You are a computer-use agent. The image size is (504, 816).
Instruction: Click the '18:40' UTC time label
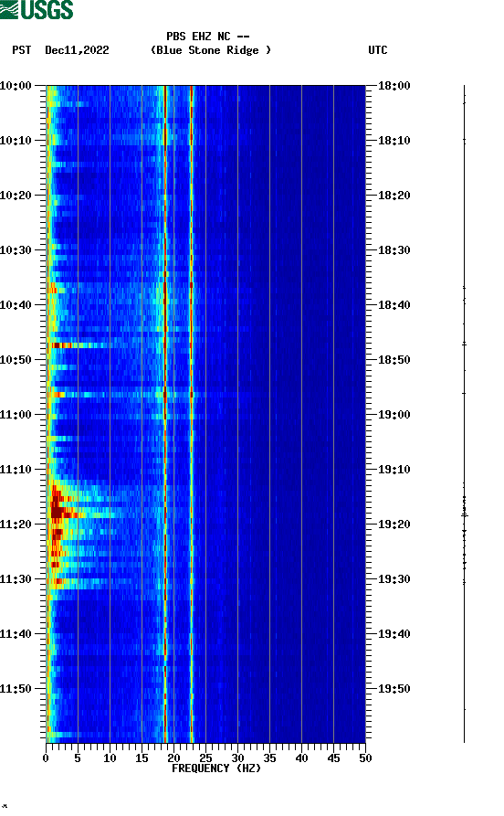tap(394, 305)
